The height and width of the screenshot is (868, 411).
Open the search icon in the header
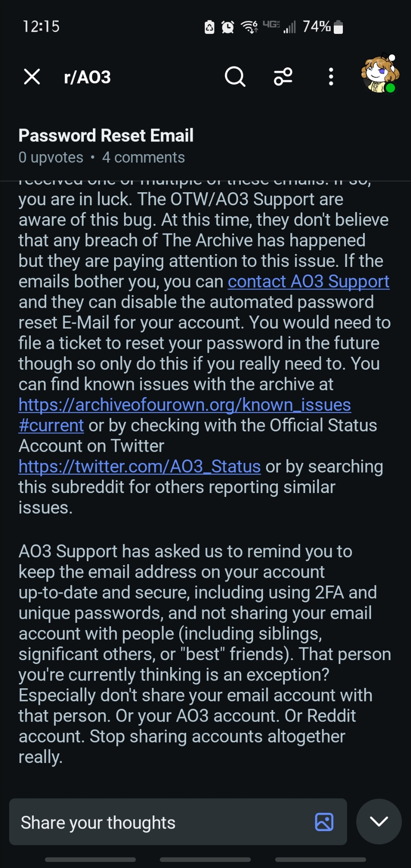(235, 77)
